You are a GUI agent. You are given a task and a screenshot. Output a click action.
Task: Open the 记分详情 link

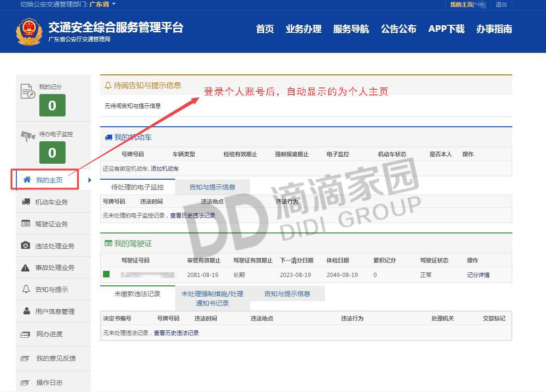(x=478, y=275)
